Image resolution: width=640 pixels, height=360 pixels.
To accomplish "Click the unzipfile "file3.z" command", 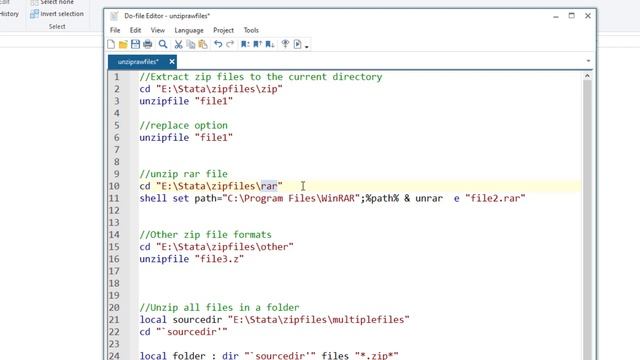I will tap(192, 259).
